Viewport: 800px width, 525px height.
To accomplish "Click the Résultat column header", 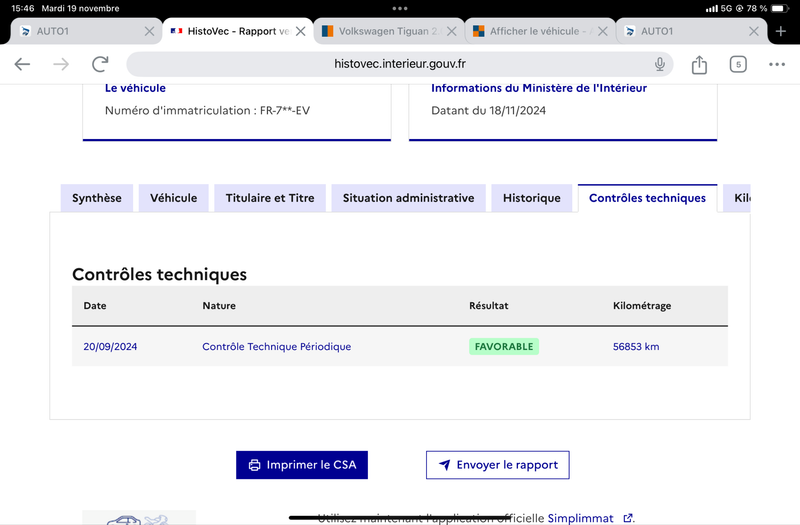I will [489, 306].
